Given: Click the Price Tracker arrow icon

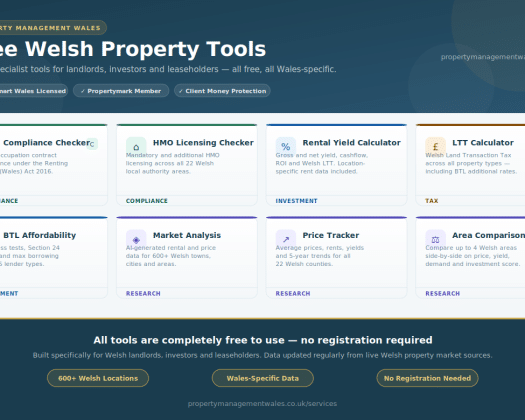Looking at the screenshot, I should tap(286, 240).
